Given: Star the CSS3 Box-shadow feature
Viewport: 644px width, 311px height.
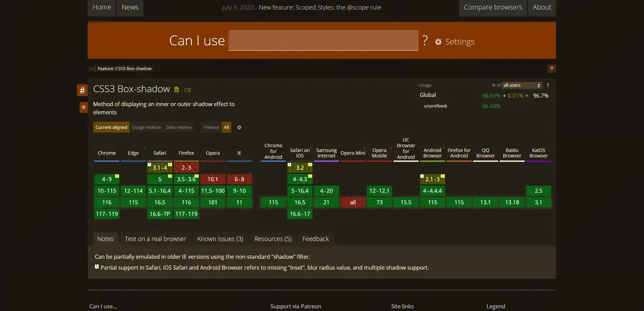Looking at the screenshot, I should 83,107.
